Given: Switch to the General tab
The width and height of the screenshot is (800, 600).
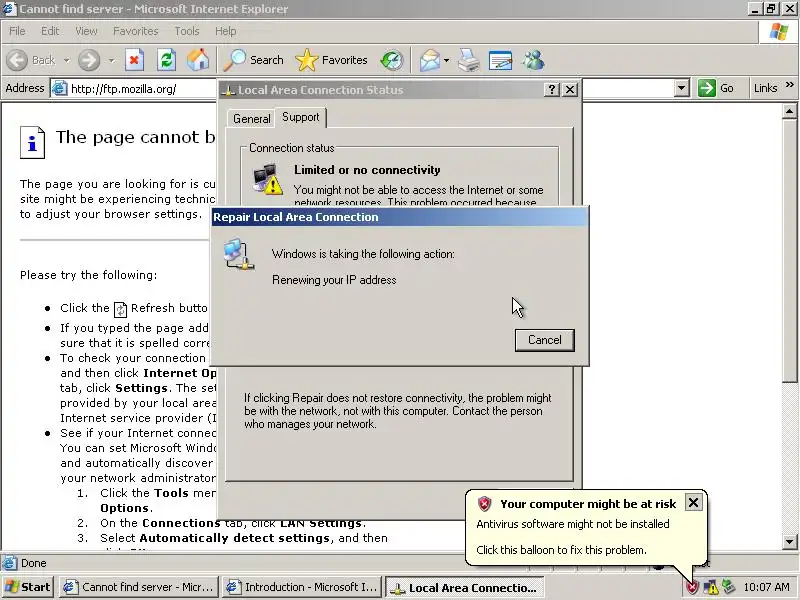Looking at the screenshot, I should click(x=252, y=119).
